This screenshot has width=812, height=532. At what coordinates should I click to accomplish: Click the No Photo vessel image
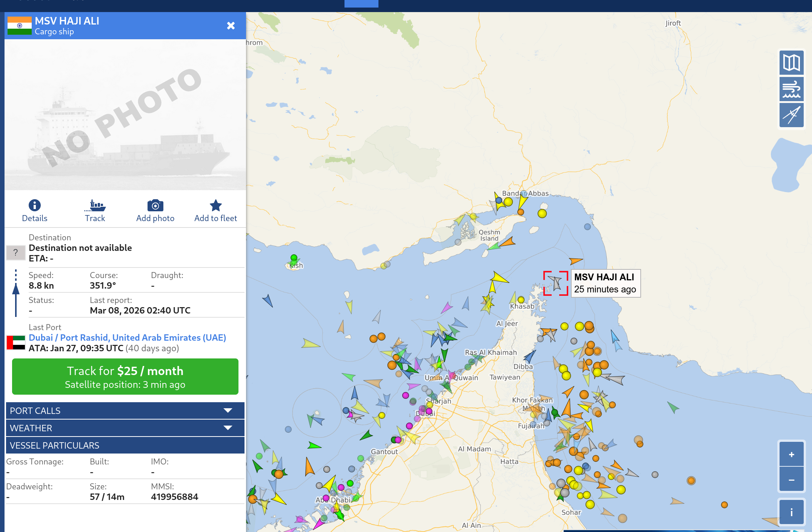[x=125, y=115]
